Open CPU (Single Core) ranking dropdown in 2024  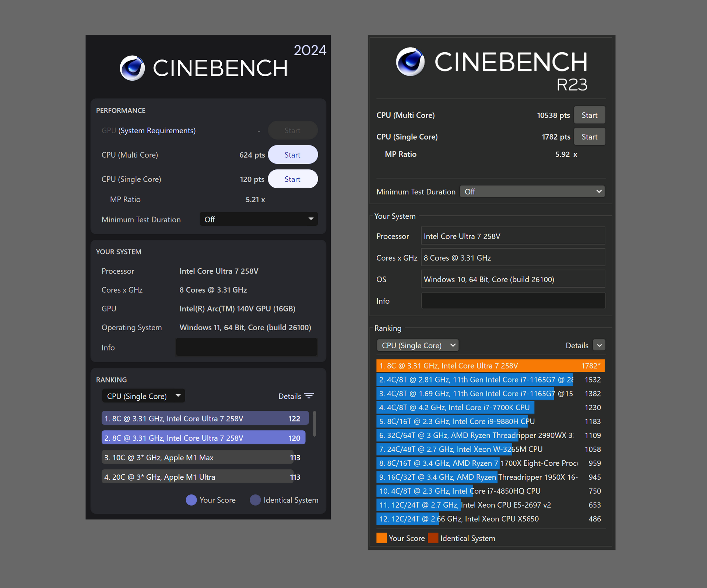pyautogui.click(x=143, y=396)
